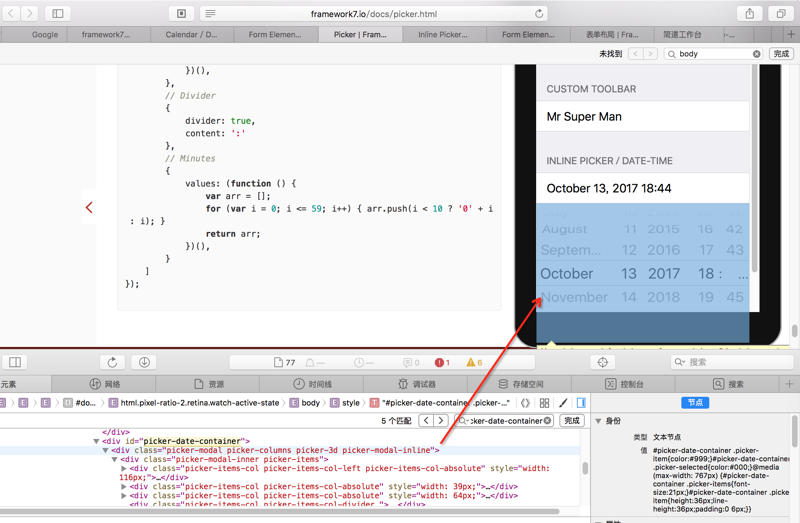Select the style breadcrumb in DOM path
800x523 pixels.
pos(345,403)
